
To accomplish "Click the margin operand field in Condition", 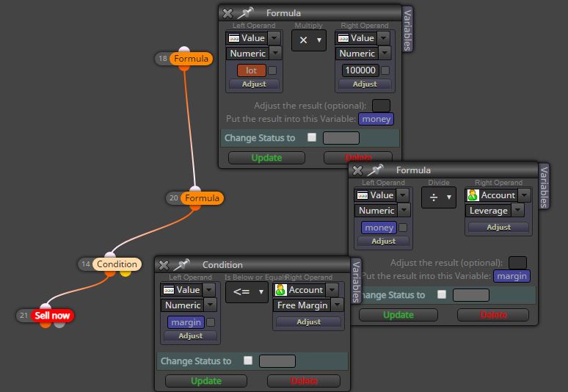I will point(186,322).
